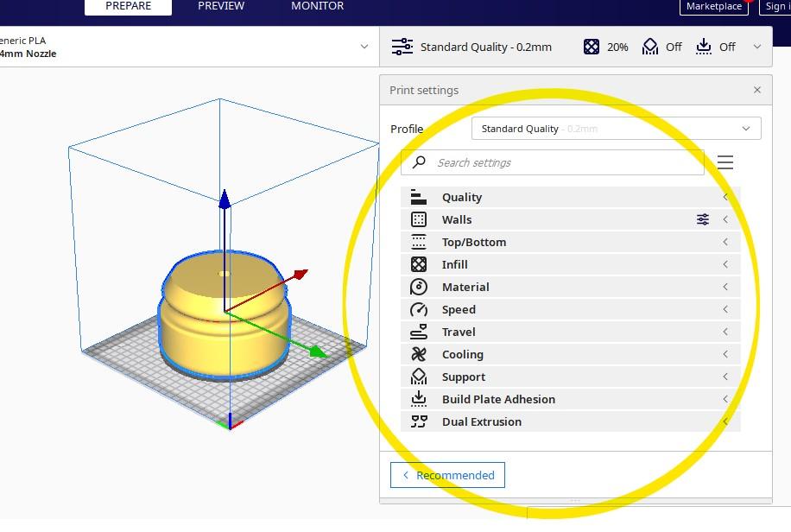This screenshot has width=791, height=532.
Task: Click the Material label text
Action: [x=465, y=288]
